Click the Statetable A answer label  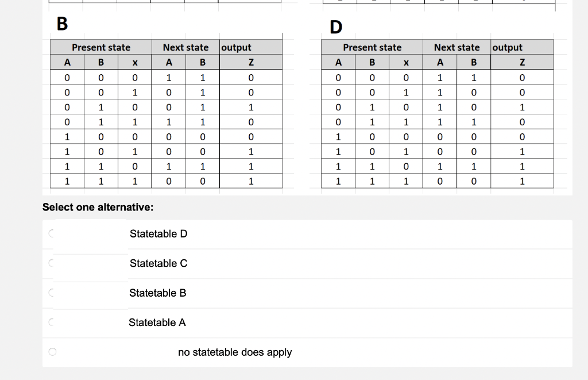coord(157,323)
